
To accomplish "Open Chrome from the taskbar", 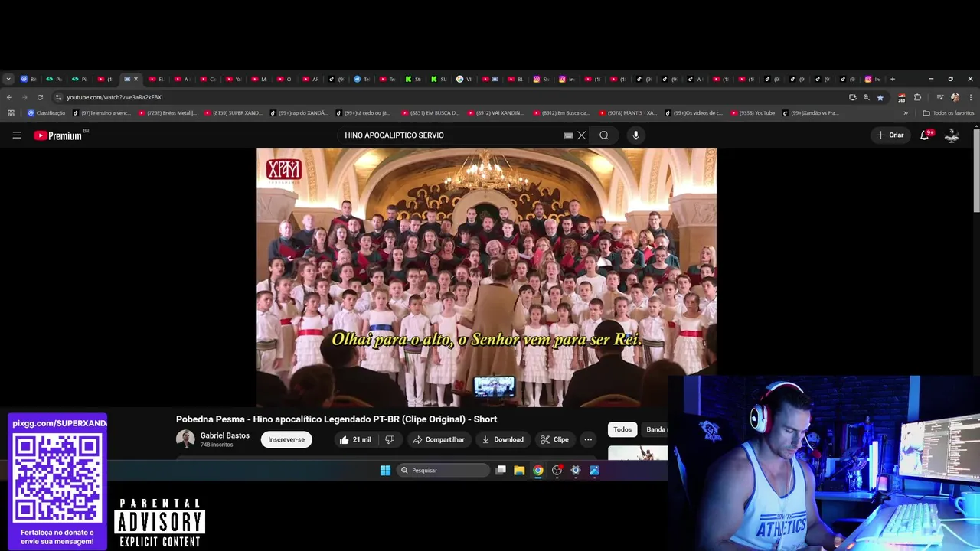I will tap(538, 471).
